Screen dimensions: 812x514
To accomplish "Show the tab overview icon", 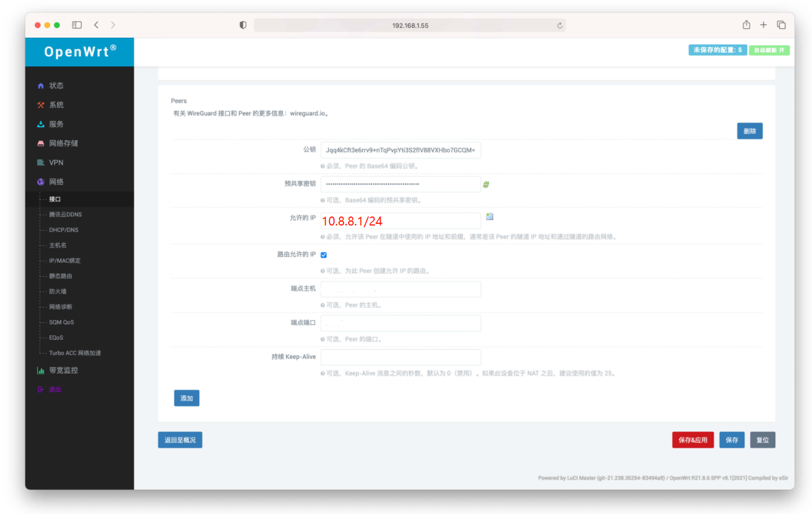I will point(781,25).
